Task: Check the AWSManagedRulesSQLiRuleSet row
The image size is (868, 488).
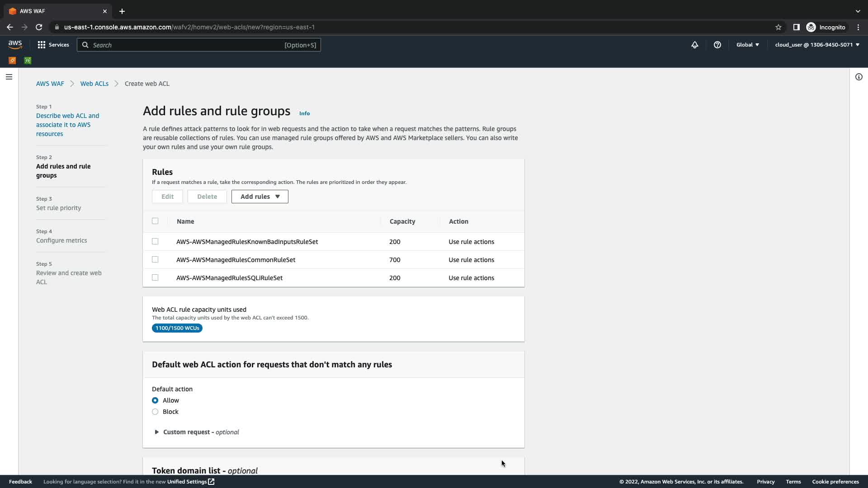Action: (155, 277)
